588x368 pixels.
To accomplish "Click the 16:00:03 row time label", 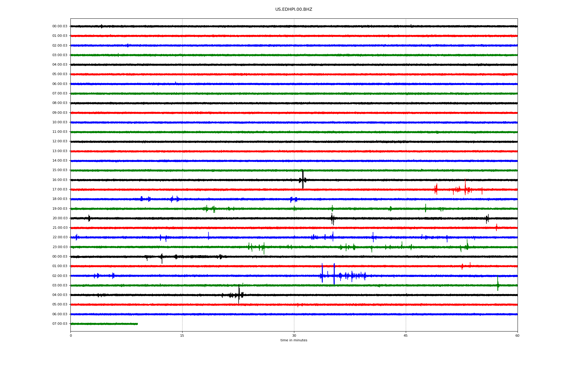I will 60,180.
